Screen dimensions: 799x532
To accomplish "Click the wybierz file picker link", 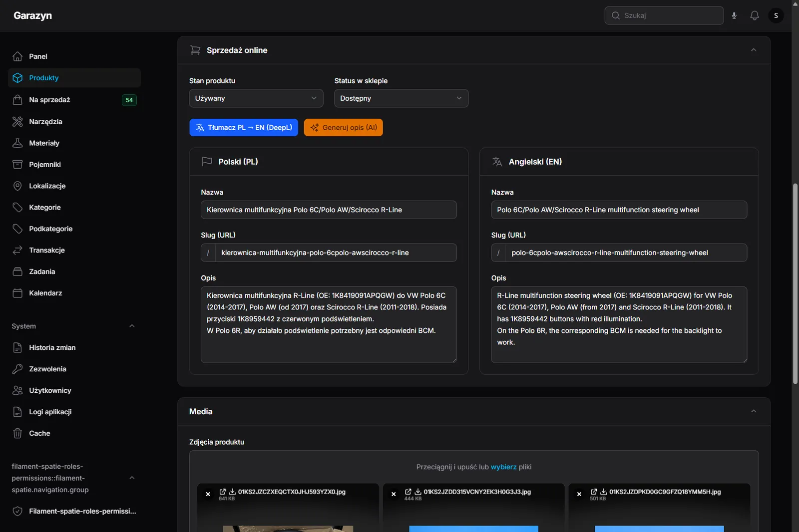I will [503, 467].
